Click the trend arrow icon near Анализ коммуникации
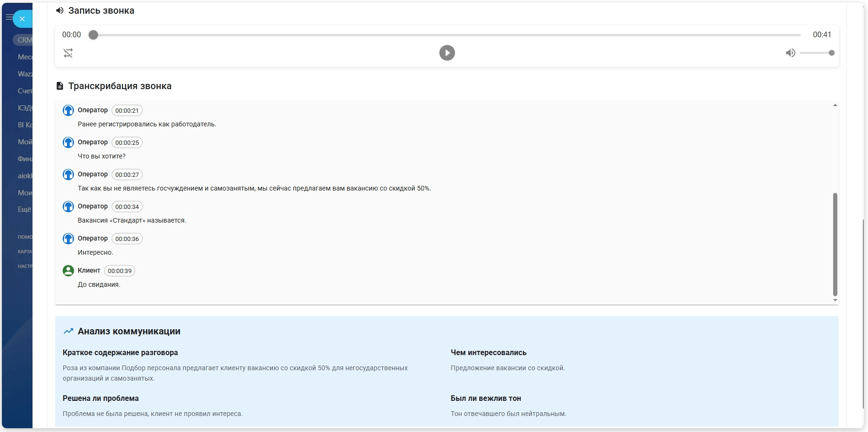 (x=68, y=331)
